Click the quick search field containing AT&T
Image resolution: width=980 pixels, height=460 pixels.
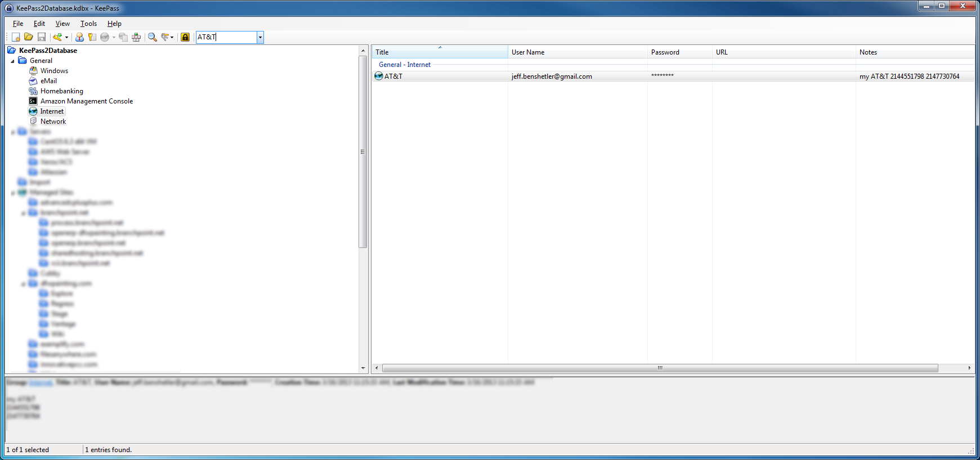[226, 37]
